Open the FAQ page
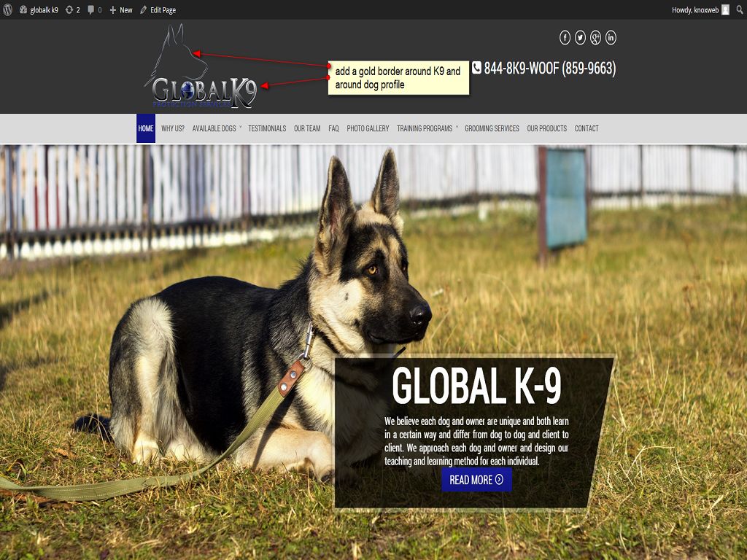The height and width of the screenshot is (560, 747). [x=333, y=128]
